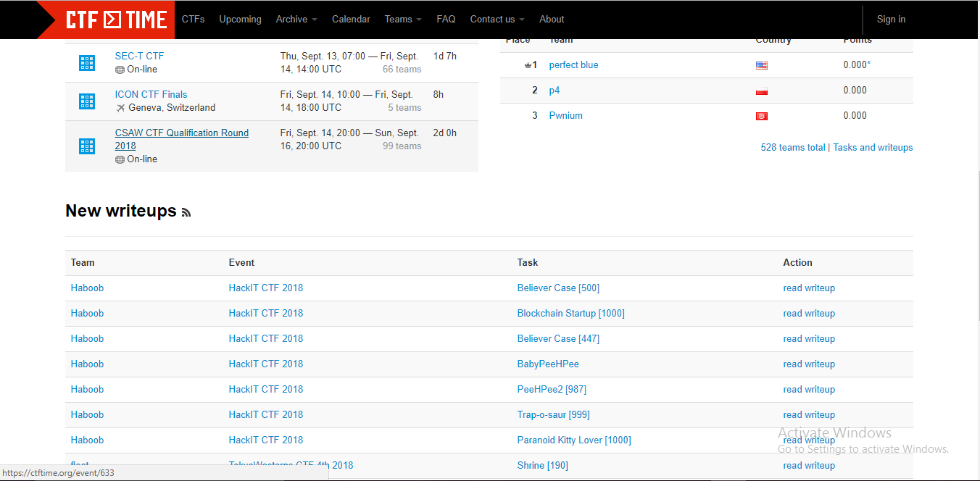Open Tasks and writeups link
Viewport: 980px width, 481px height.
[873, 147]
